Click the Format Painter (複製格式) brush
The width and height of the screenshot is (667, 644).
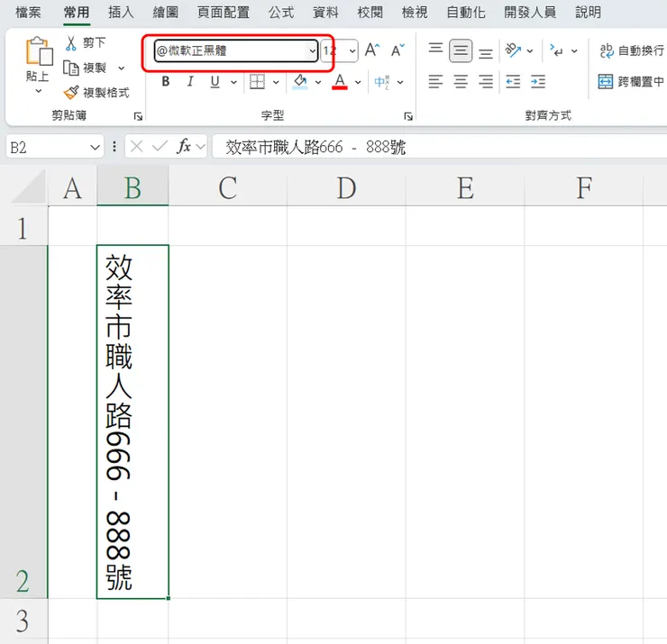click(x=70, y=92)
